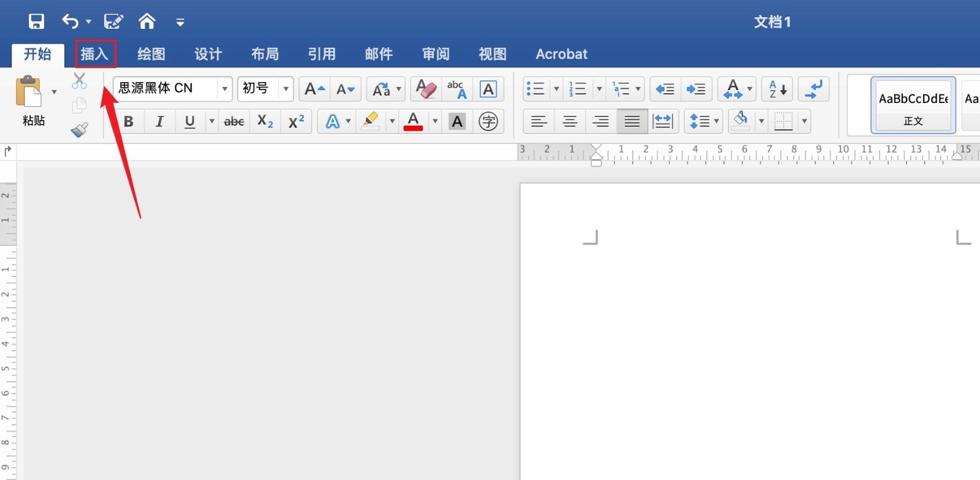The width and height of the screenshot is (980, 480).
Task: Click the increase indent icon
Action: [696, 90]
